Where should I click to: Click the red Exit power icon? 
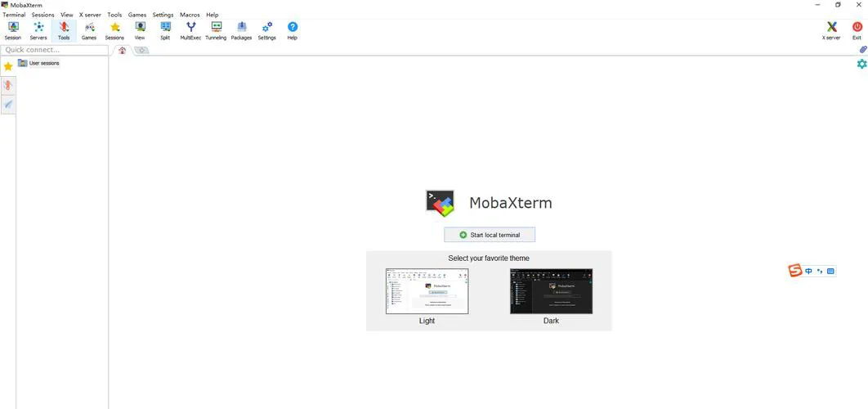857,30
